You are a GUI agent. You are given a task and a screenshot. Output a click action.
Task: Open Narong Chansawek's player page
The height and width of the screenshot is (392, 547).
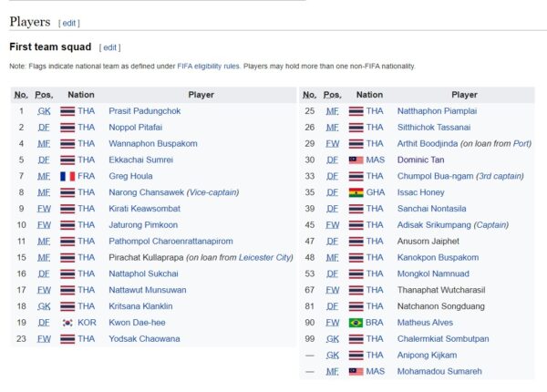pyautogui.click(x=146, y=192)
